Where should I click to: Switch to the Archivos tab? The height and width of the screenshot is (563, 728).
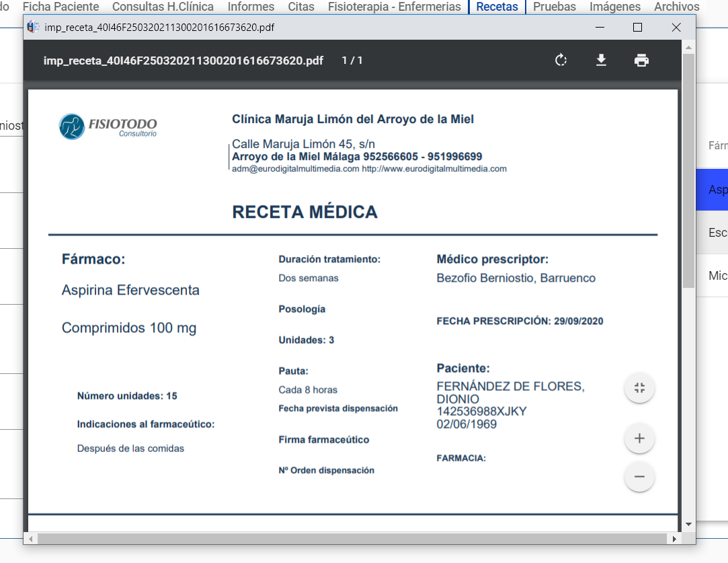[x=676, y=7]
